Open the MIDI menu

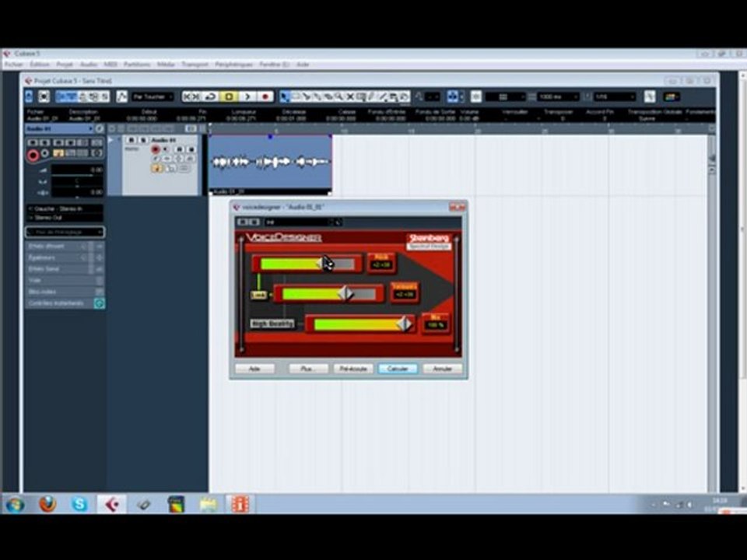(x=110, y=65)
